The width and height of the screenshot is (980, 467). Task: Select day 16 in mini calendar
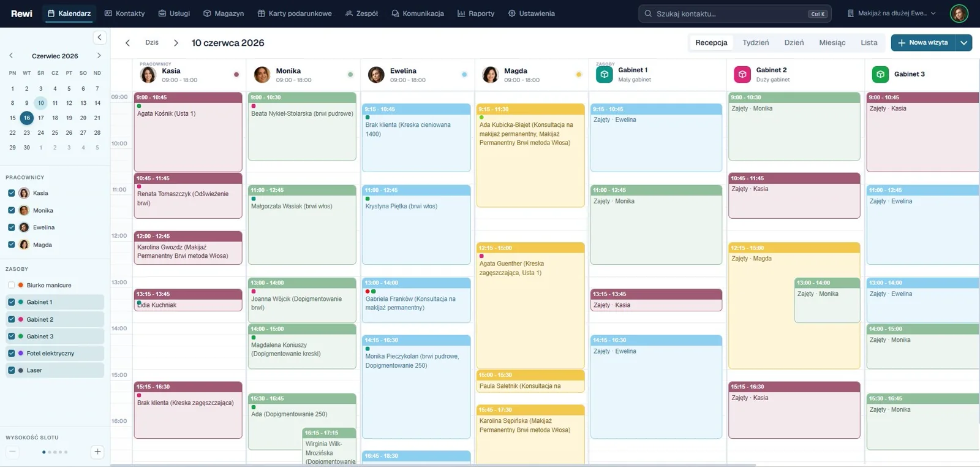click(26, 118)
